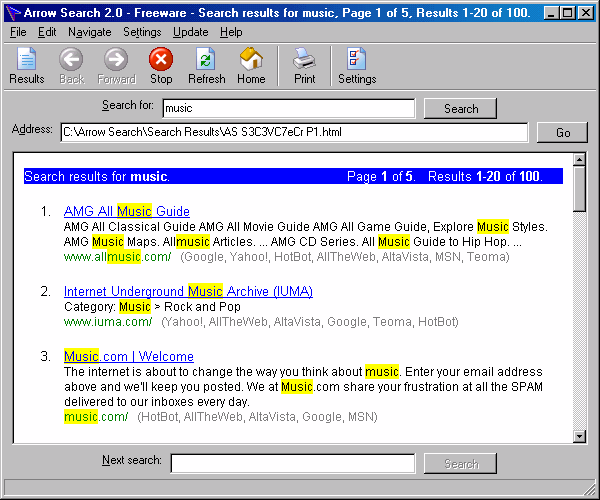Click the www.allmusic.com/ URL text
This screenshot has height=500, width=600.
[117, 257]
